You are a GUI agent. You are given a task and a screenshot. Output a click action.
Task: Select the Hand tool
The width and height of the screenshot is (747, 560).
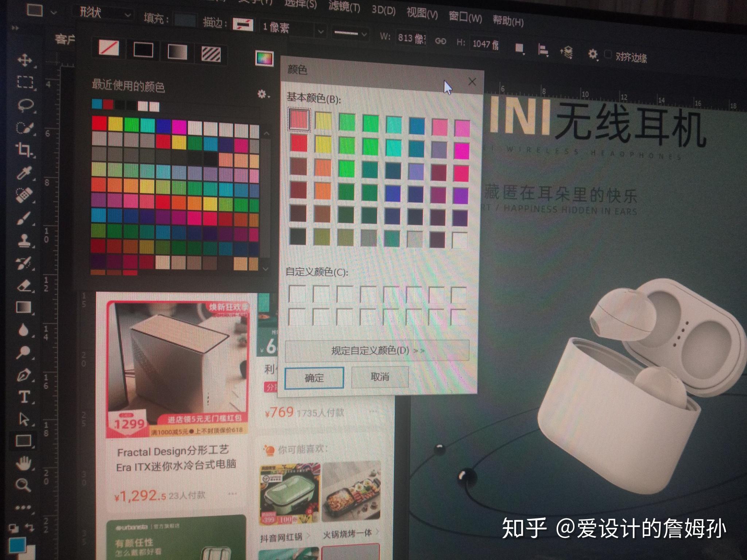[24, 463]
